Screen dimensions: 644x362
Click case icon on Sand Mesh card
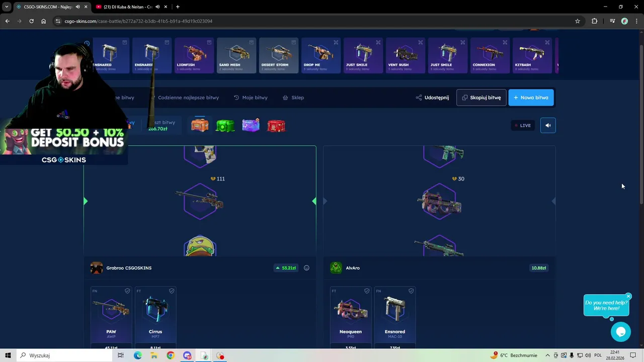[x=252, y=43]
